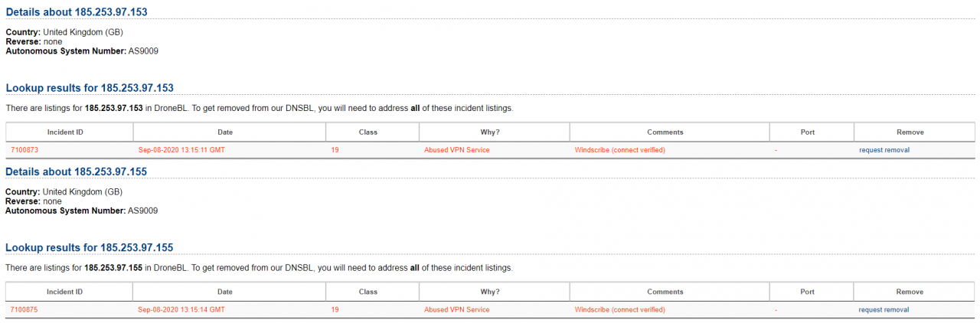Viewport: 980px width, 323px height.
Task: Click request removal for incident 7100873
Action: coord(884,150)
